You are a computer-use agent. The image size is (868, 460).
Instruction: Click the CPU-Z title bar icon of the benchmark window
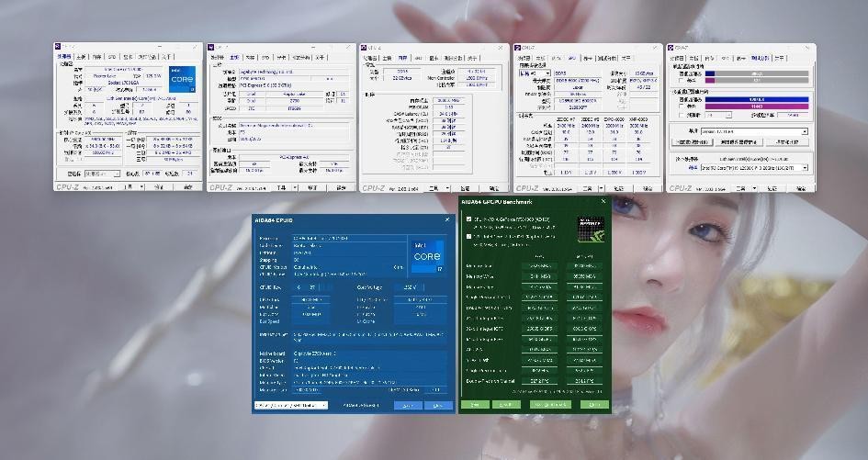click(671, 48)
